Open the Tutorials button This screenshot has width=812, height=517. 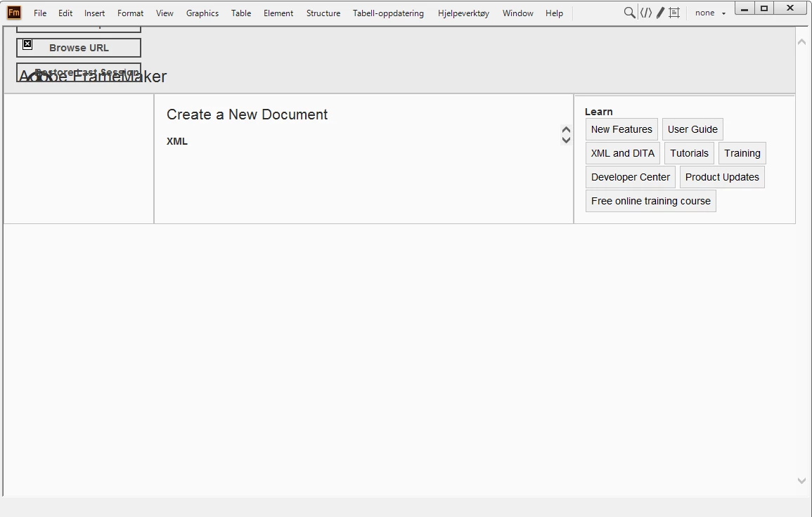[689, 153]
